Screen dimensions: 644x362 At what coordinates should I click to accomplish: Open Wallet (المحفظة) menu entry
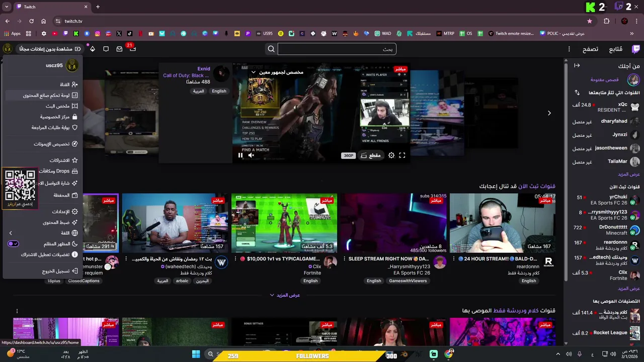pos(58,195)
